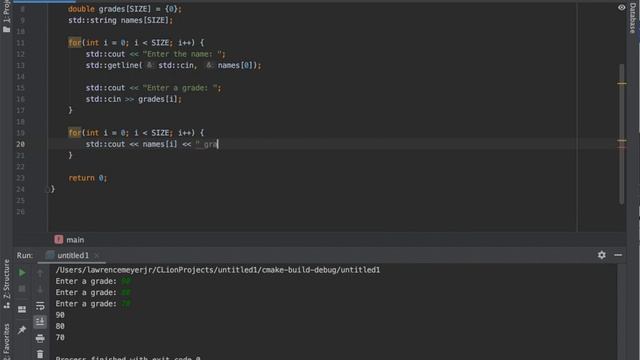Screen dimensions: 640x360
Task: Hide the Run panel with the minus icon
Action: click(618, 255)
